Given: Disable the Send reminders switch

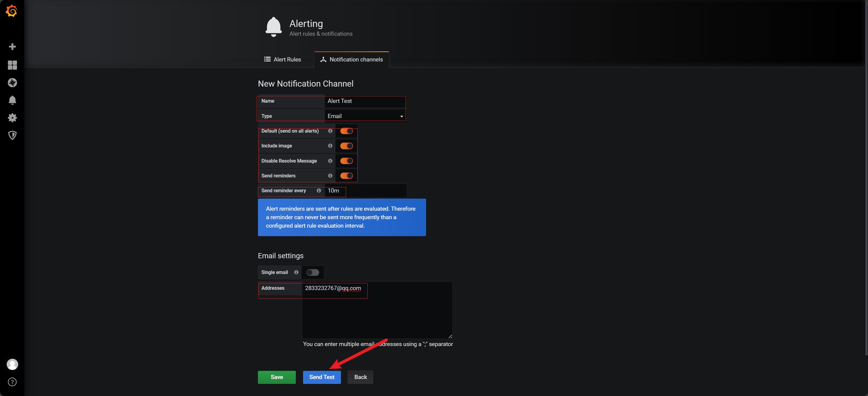Looking at the screenshot, I should (346, 176).
